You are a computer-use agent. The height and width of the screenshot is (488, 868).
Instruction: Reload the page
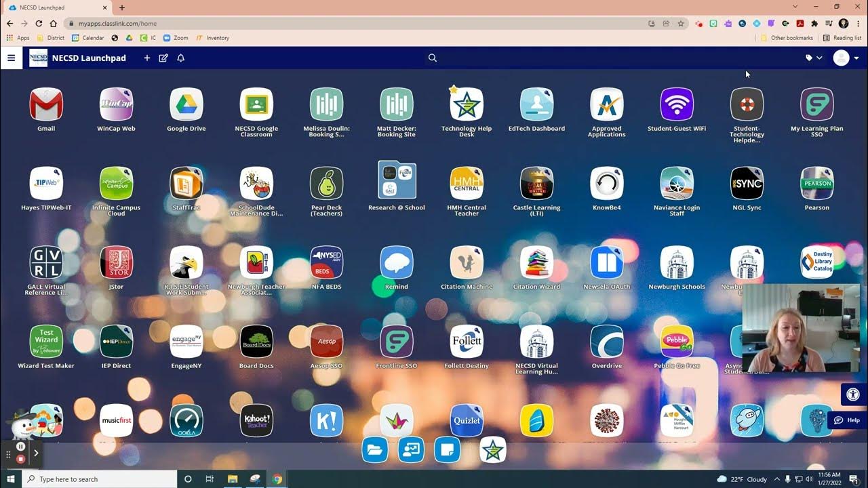tap(39, 23)
